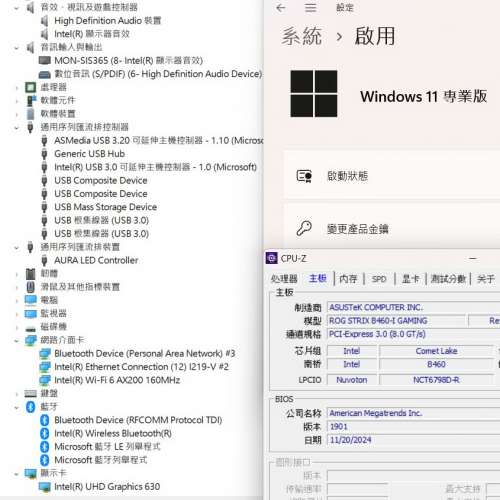
Task: Click the Nuvoton LPCIO vendor field
Action: tap(352, 380)
